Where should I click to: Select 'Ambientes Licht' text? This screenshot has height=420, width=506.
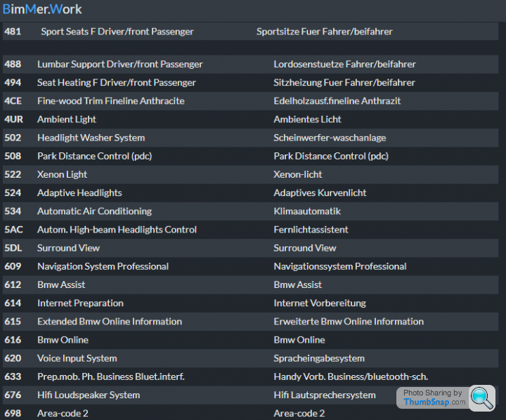[307, 119]
